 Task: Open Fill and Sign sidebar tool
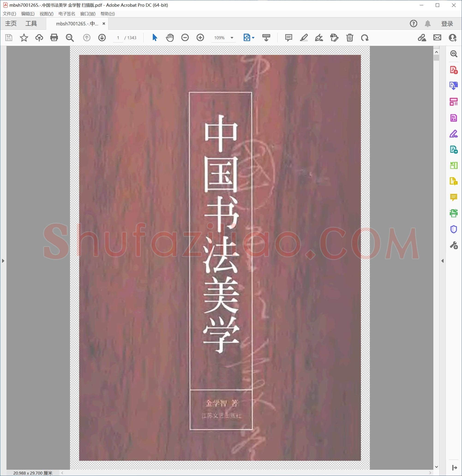(453, 134)
